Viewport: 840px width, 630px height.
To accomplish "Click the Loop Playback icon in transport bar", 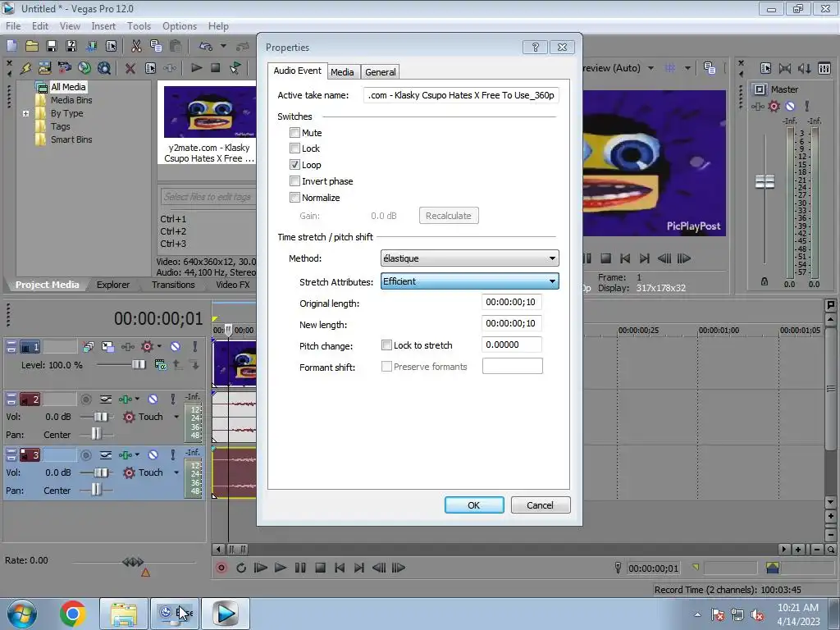I will [241, 568].
